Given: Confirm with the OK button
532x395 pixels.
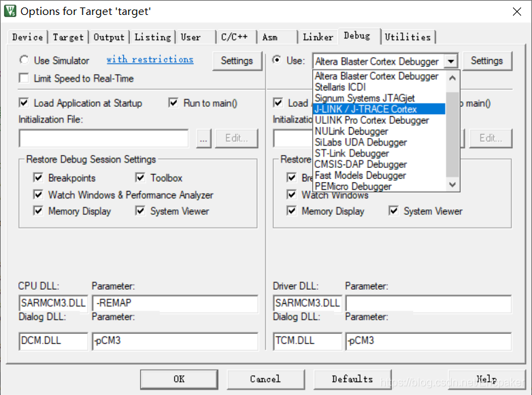Looking at the screenshot, I should [179, 379].
